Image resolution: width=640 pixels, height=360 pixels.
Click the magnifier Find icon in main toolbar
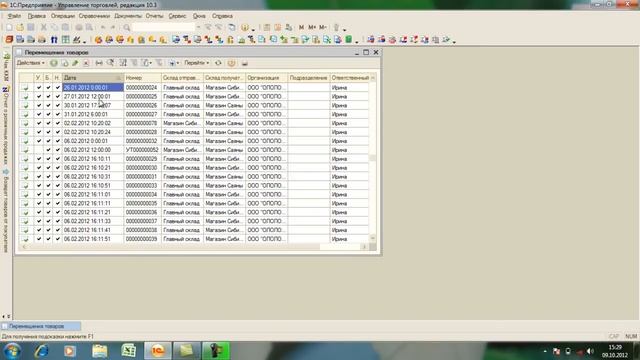[x=127, y=28]
